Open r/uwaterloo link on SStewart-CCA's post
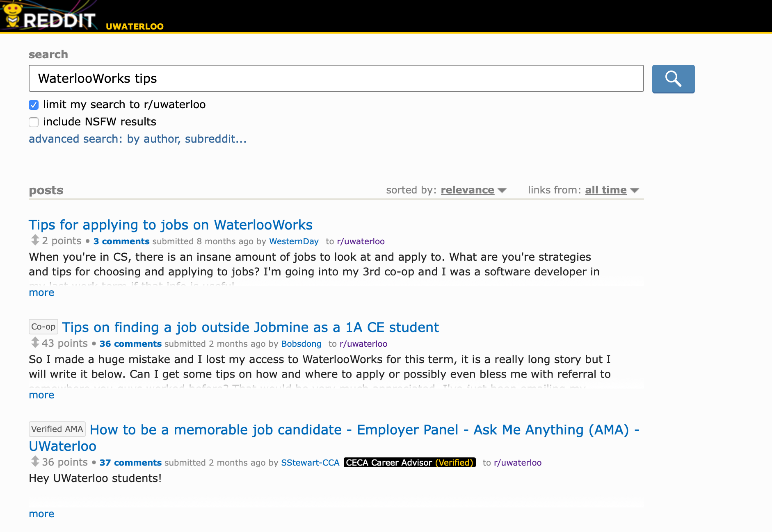772x532 pixels. 518,463
